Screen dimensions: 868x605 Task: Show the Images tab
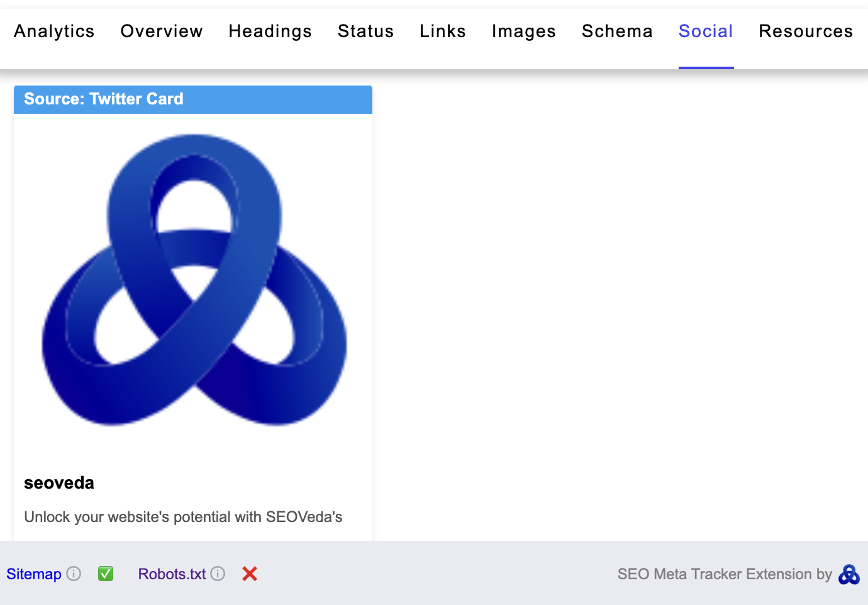click(x=524, y=31)
